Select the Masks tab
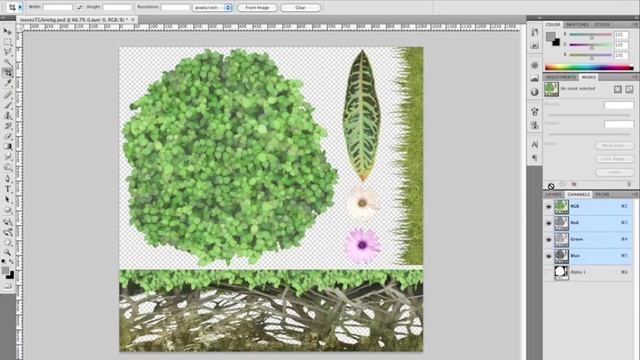Image resolution: width=640 pixels, height=360 pixels. (x=588, y=77)
